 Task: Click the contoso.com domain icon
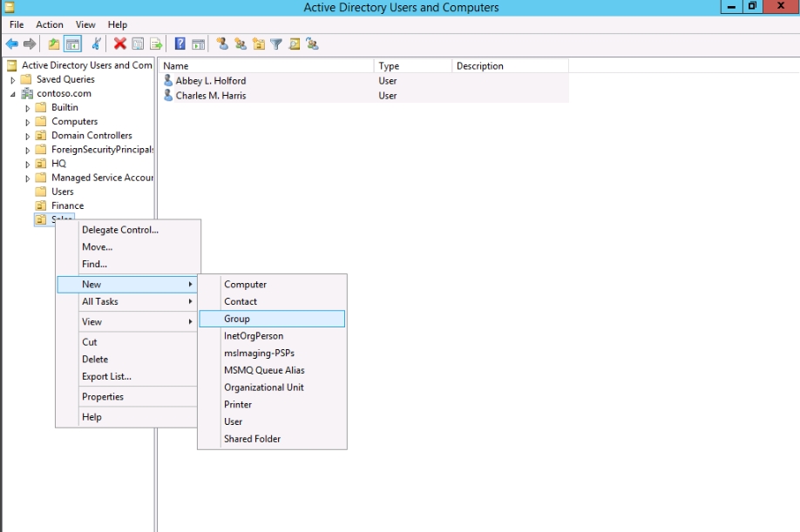(x=27, y=93)
